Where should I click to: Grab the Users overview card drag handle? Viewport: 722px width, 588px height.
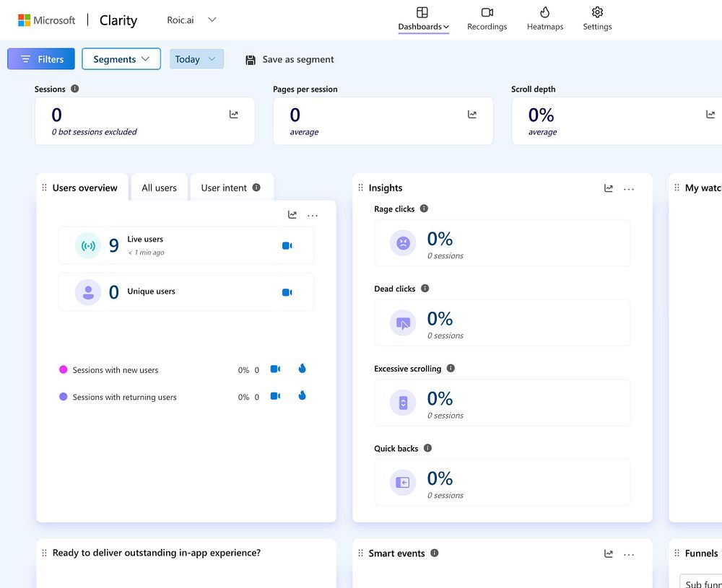pyautogui.click(x=45, y=188)
